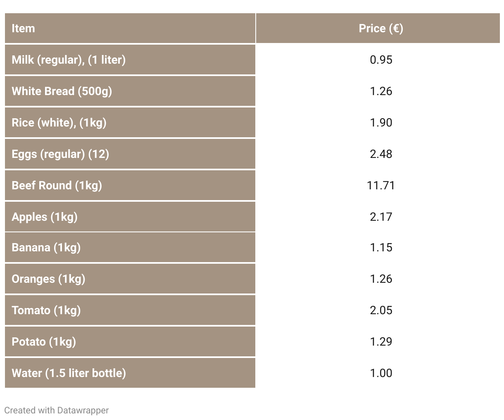Click the 2.48 eggs price
This screenshot has width=504, height=420.
(381, 154)
